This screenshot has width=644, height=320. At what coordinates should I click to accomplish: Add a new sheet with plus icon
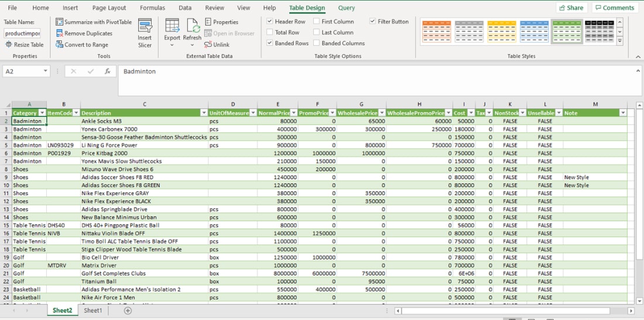tap(128, 311)
